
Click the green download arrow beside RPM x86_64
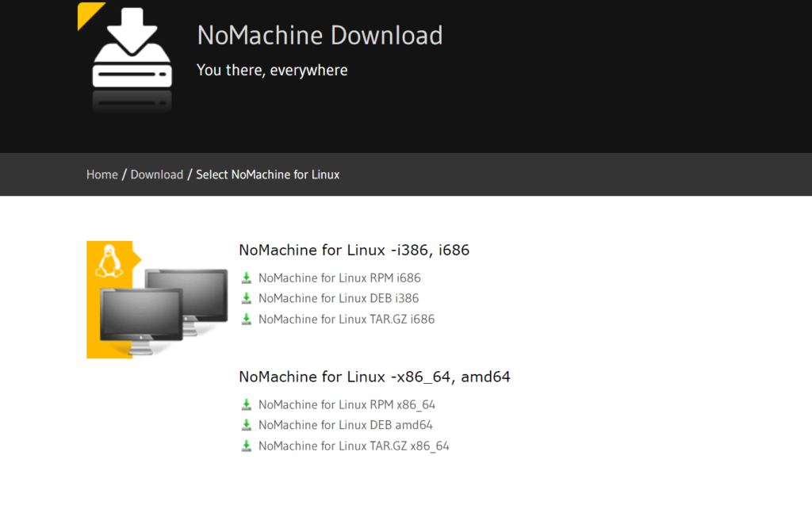coord(247,404)
